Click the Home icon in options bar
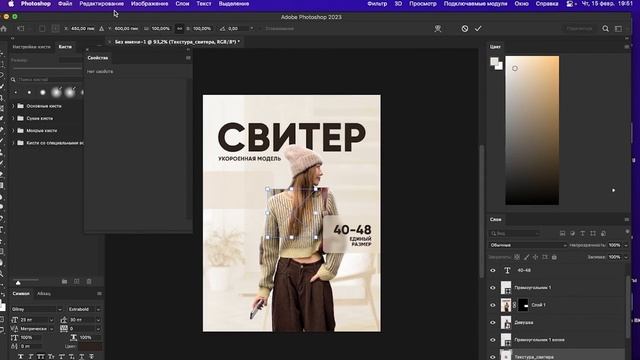 pyautogui.click(x=4, y=29)
